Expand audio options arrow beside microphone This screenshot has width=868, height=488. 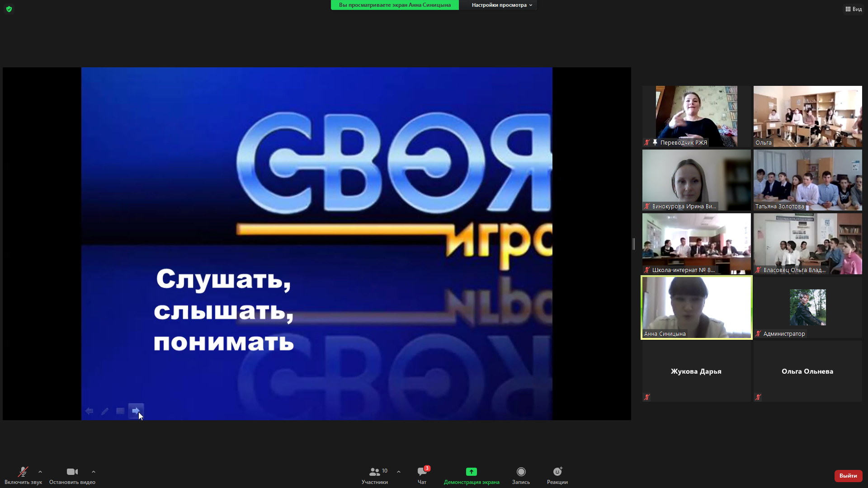click(40, 472)
